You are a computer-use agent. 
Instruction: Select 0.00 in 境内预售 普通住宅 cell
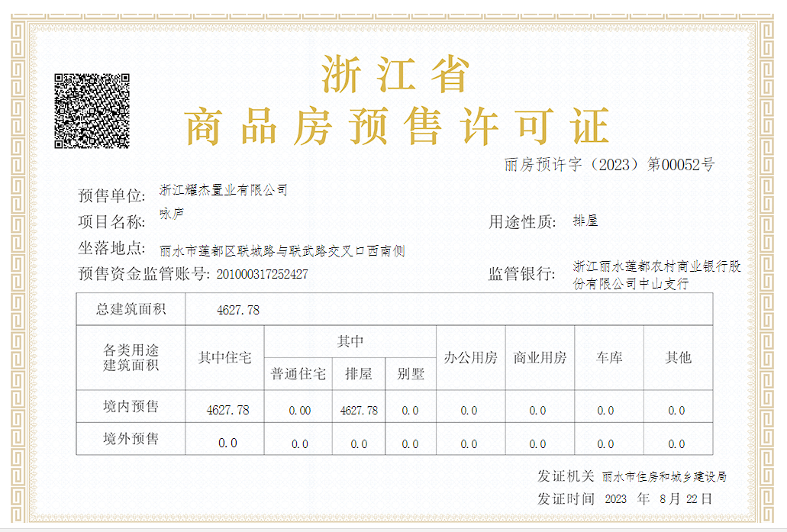300,411
